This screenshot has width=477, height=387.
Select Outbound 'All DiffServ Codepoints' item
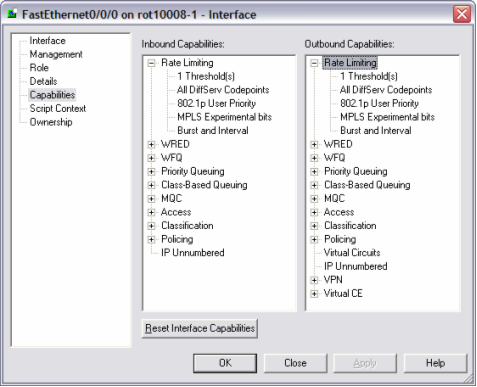click(386, 90)
